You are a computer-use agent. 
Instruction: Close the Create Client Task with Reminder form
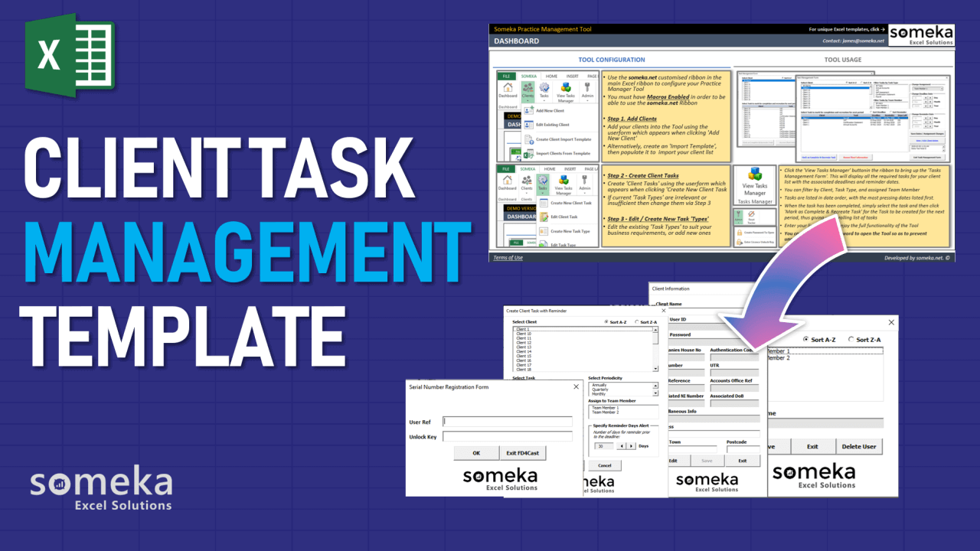(663, 311)
